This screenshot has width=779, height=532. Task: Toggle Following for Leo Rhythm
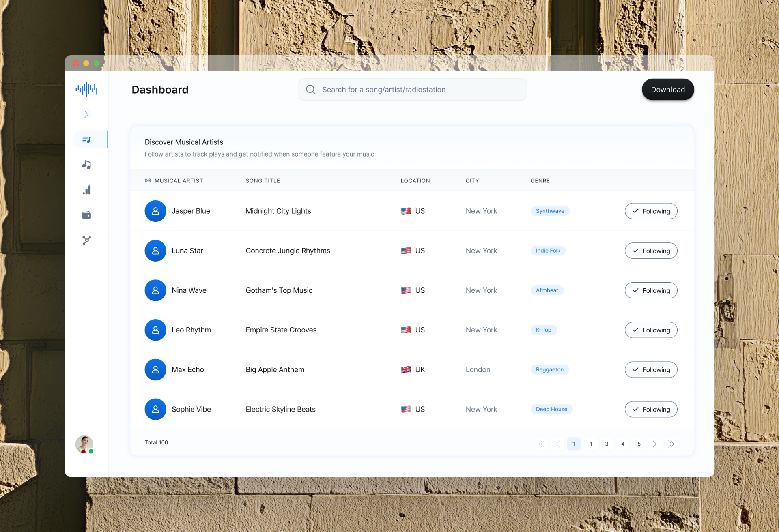[651, 330]
